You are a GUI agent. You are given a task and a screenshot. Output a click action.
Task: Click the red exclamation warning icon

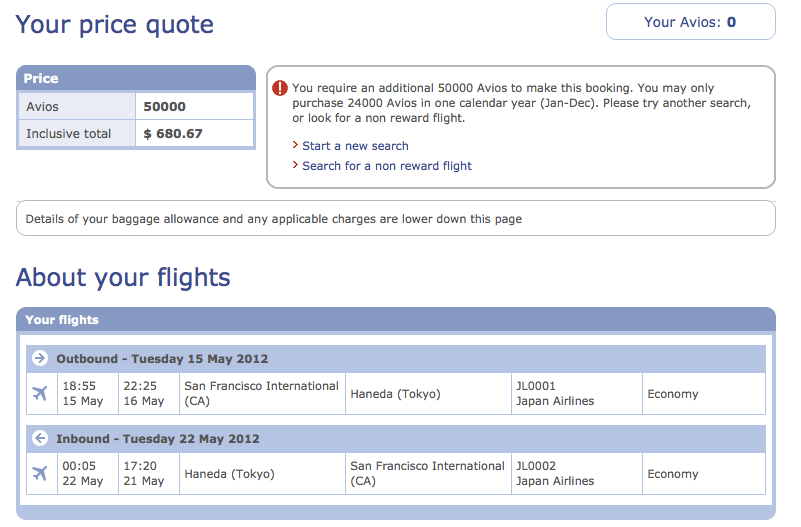point(280,88)
